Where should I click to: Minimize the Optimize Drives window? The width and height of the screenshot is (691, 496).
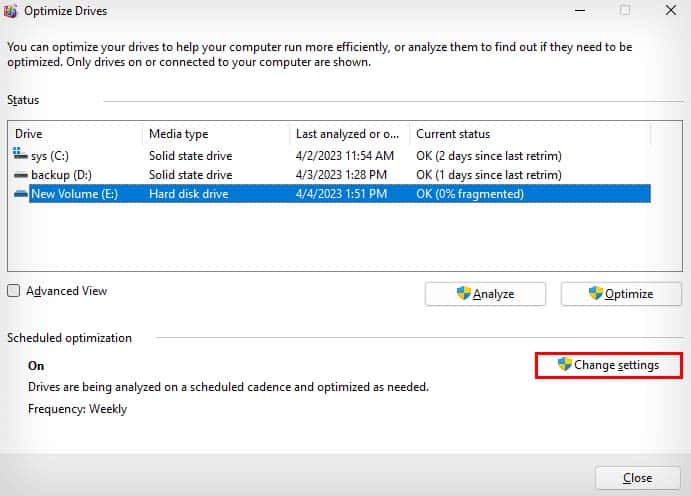point(580,10)
